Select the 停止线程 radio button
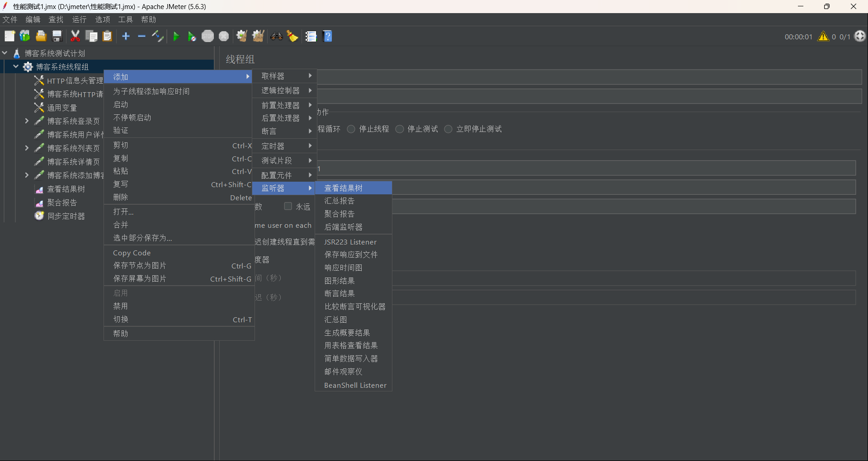 click(351, 129)
